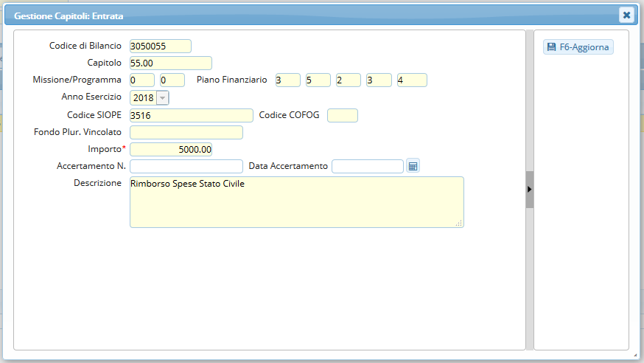This screenshot has width=644, height=363.
Task: Close the Gestione Capitoli dialog
Action: tap(626, 15)
